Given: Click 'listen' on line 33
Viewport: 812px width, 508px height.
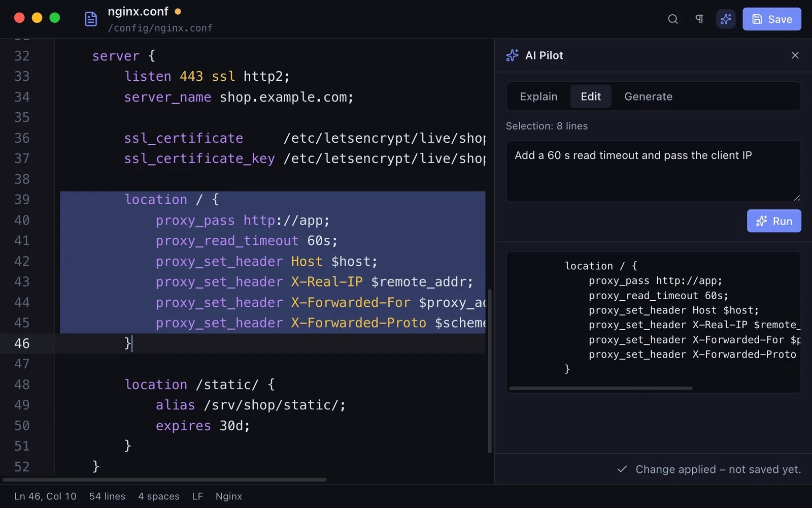Looking at the screenshot, I should tap(148, 76).
